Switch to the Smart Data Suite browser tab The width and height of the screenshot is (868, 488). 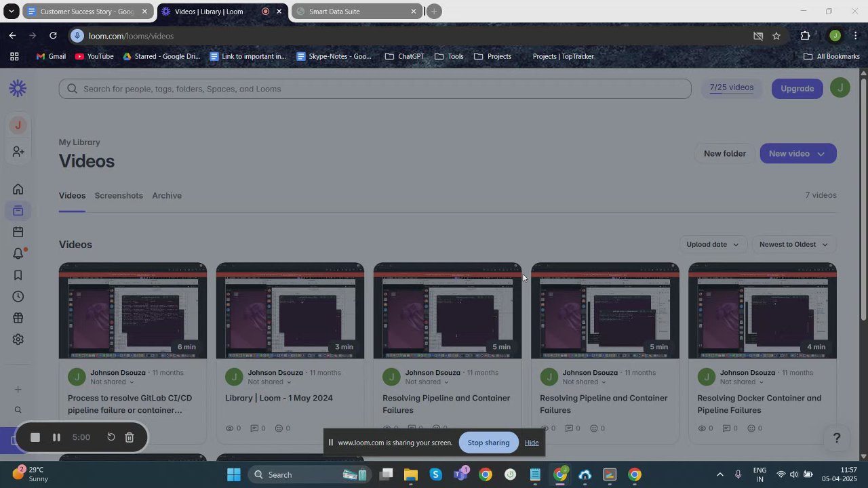click(357, 12)
